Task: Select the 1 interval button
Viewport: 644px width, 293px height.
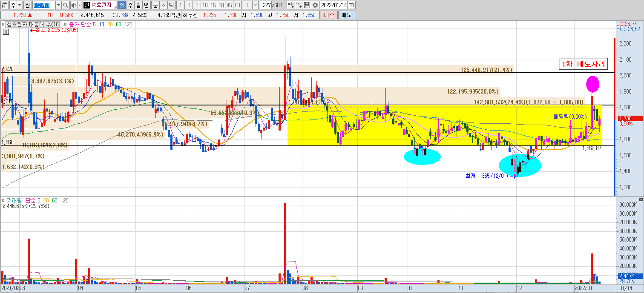Action: coord(181,5)
